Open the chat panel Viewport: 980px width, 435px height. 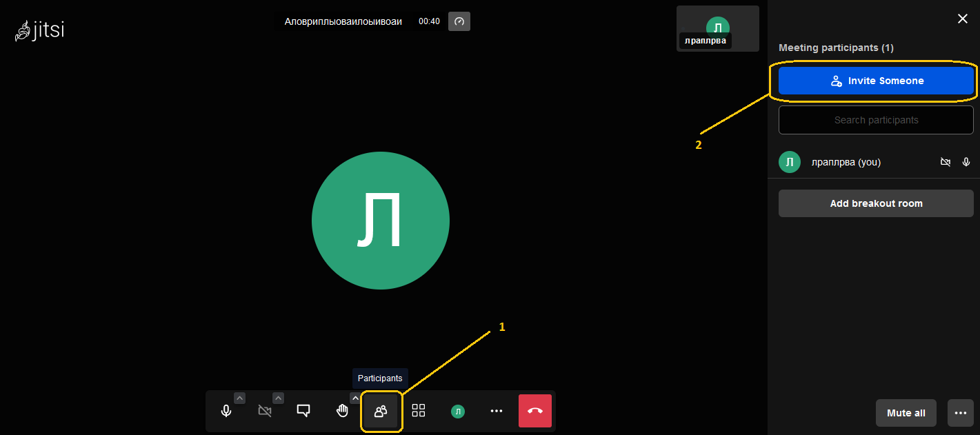click(303, 411)
